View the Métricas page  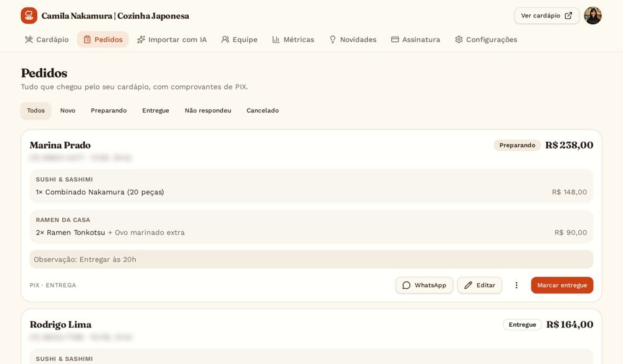pos(293,39)
